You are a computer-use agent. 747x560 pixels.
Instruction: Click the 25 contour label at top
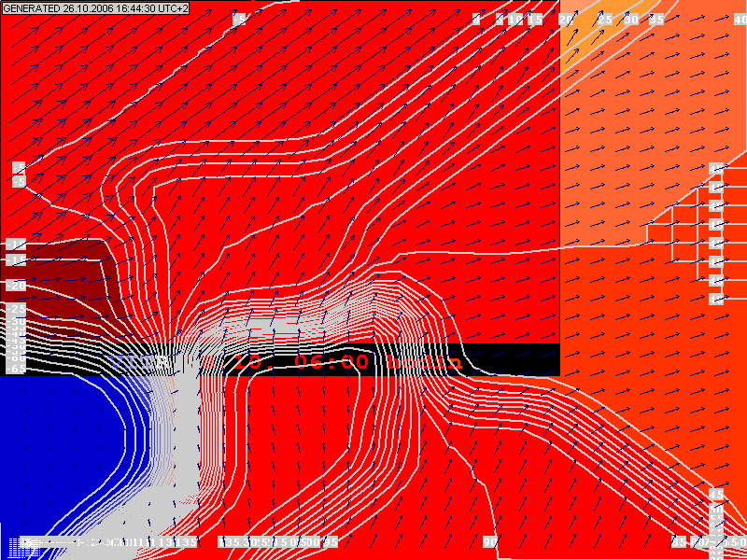(x=605, y=19)
